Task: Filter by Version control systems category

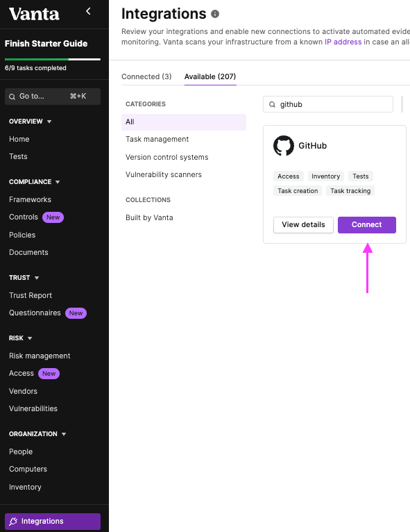Action: pos(167,157)
